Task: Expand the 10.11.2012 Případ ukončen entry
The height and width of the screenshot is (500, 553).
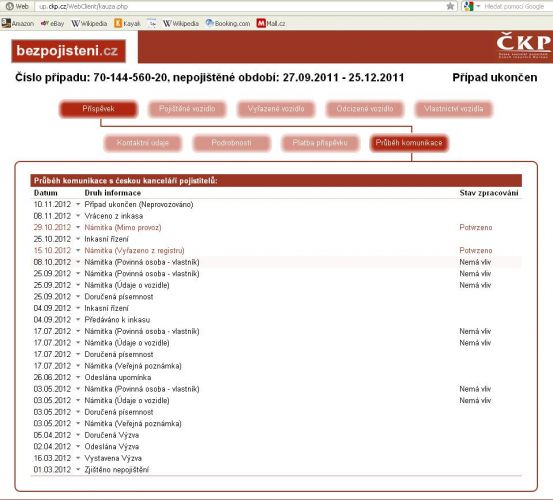Action: (x=78, y=205)
